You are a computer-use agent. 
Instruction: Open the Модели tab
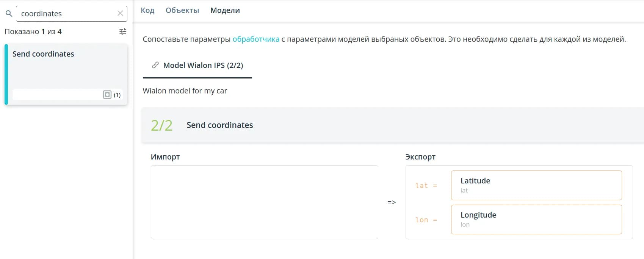pyautogui.click(x=225, y=10)
